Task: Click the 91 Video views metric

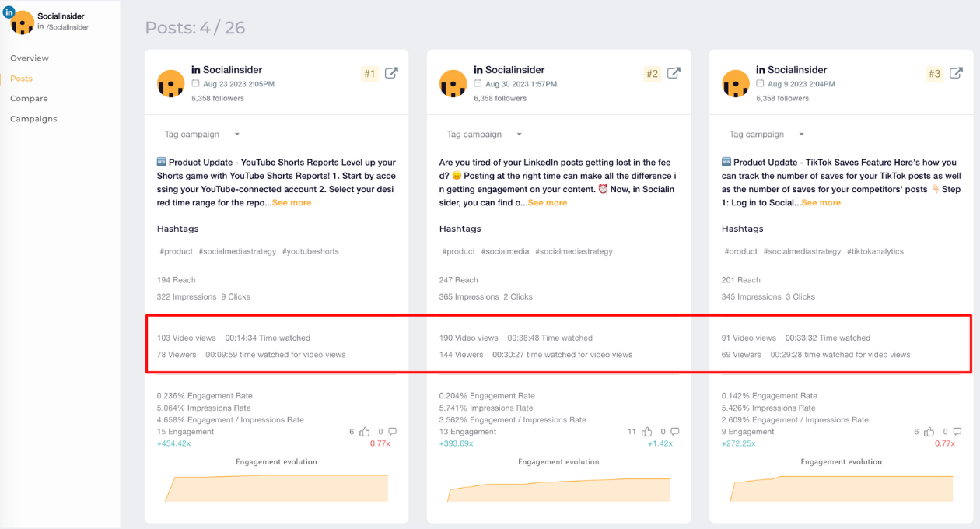Action: tap(748, 338)
